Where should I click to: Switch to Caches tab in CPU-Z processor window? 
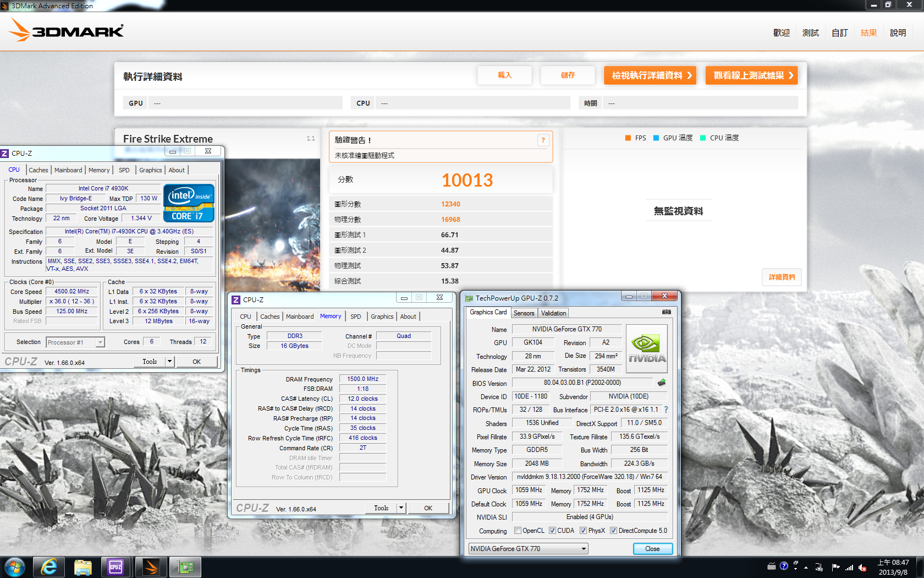click(x=38, y=170)
